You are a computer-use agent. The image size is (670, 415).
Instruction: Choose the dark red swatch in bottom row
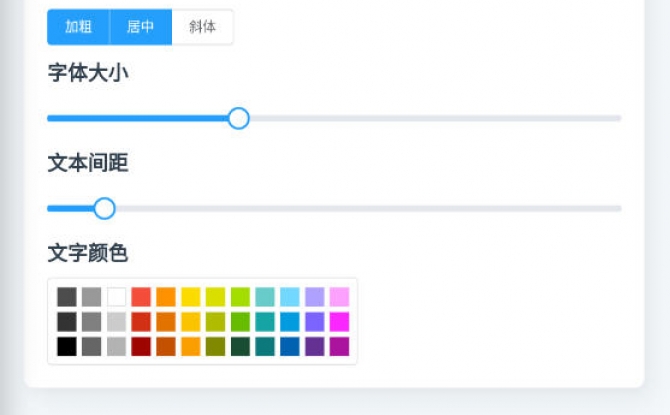(x=141, y=347)
